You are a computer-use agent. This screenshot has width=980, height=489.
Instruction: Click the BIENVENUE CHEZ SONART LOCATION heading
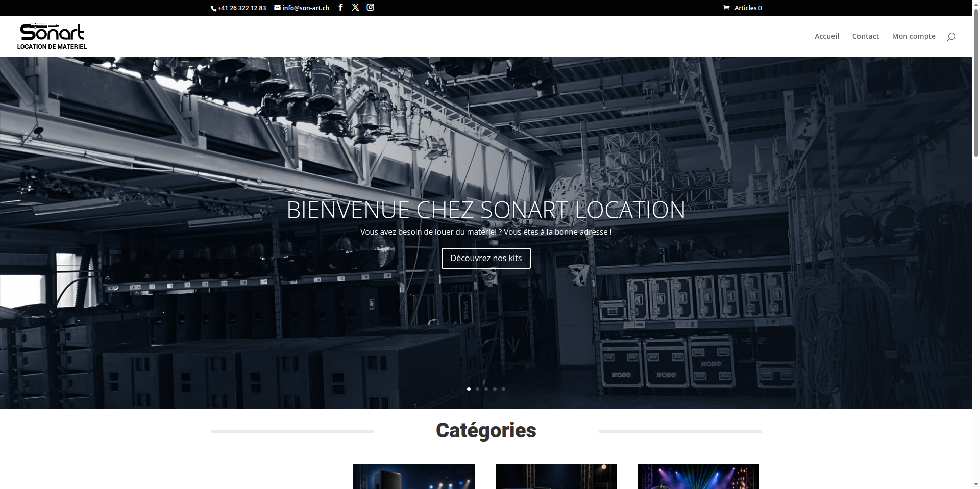coord(486,210)
